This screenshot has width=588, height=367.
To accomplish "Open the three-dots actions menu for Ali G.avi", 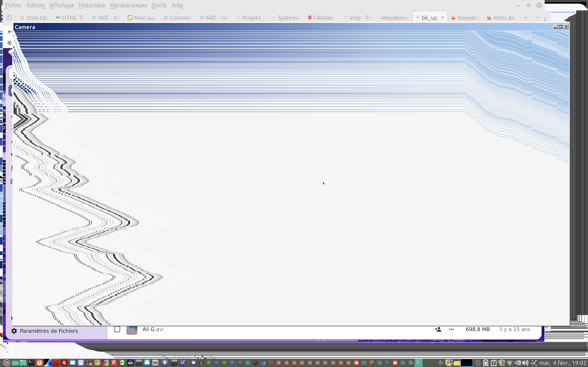I will (451, 329).
